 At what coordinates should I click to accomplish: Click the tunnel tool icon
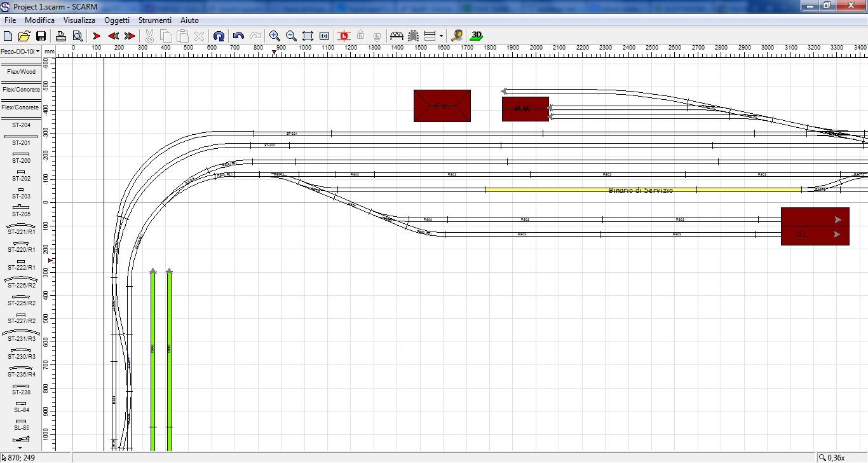[x=413, y=36]
